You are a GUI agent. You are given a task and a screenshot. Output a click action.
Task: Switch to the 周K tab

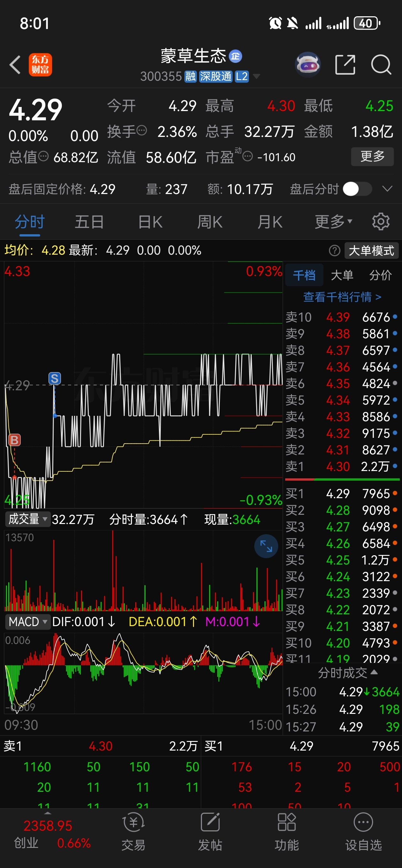[210, 222]
